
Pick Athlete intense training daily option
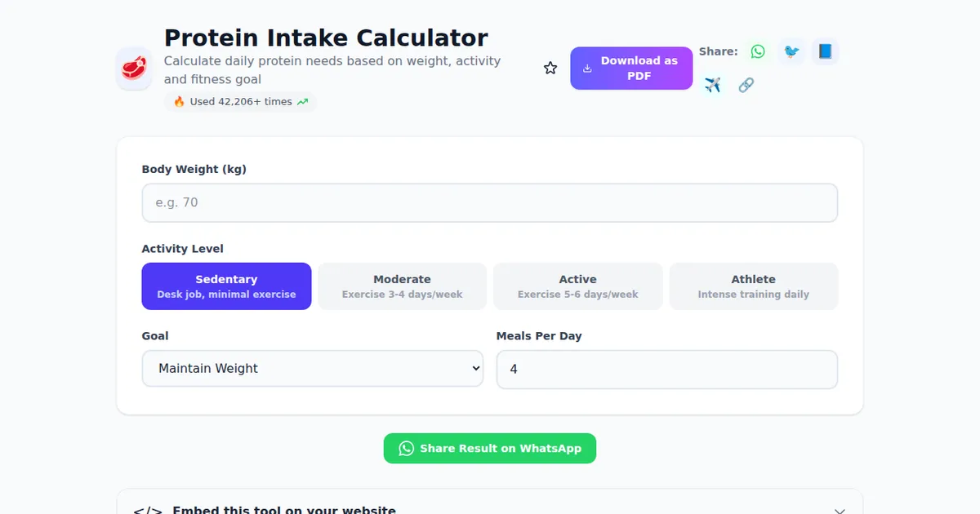point(753,286)
